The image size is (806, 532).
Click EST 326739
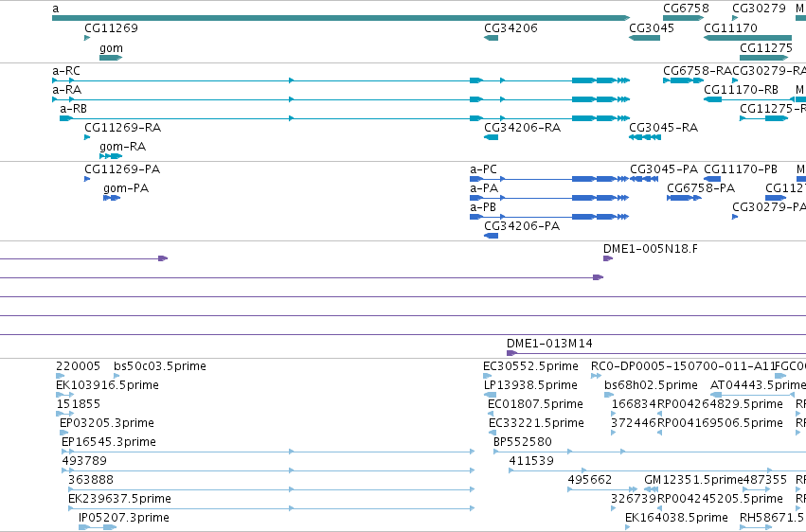tap(613, 509)
